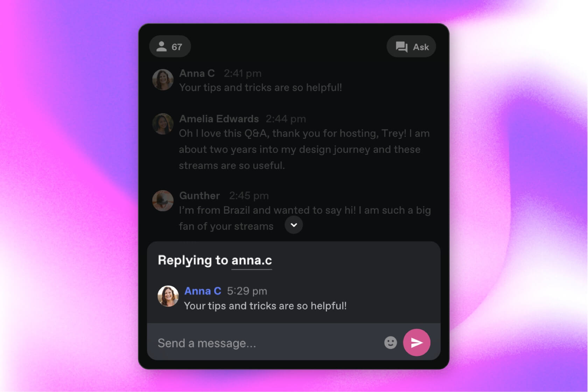Click Anna C's avatar at the top of chat
Image resolution: width=588 pixels, height=392 pixels.
pyautogui.click(x=163, y=80)
